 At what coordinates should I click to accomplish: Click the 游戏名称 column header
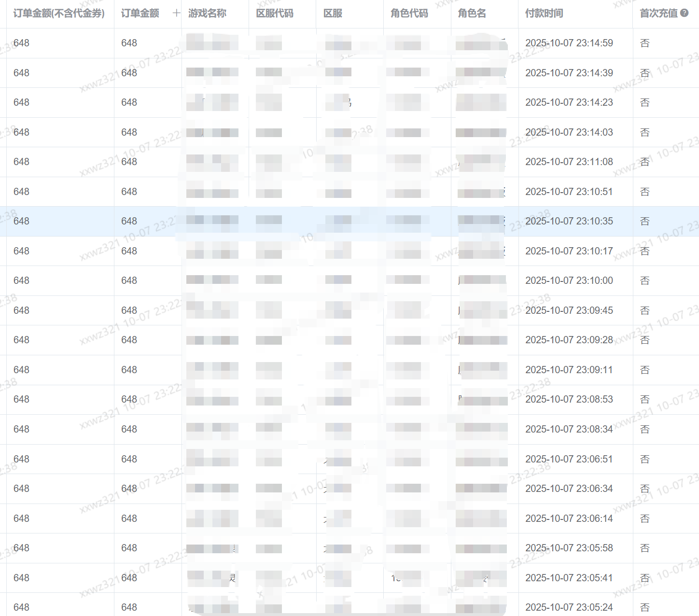(x=207, y=14)
